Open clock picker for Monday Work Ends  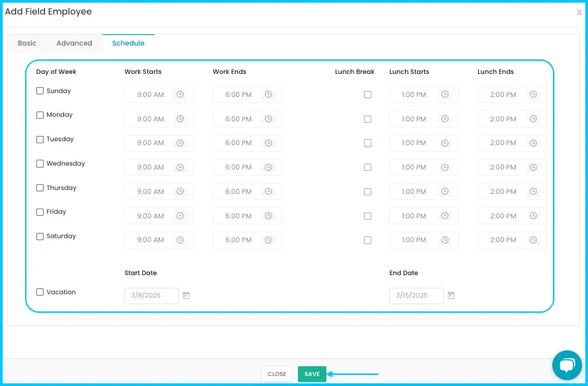coord(268,119)
